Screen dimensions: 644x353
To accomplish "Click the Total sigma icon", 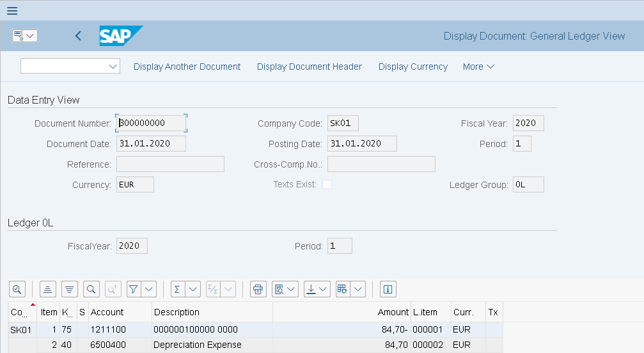I will 177,289.
